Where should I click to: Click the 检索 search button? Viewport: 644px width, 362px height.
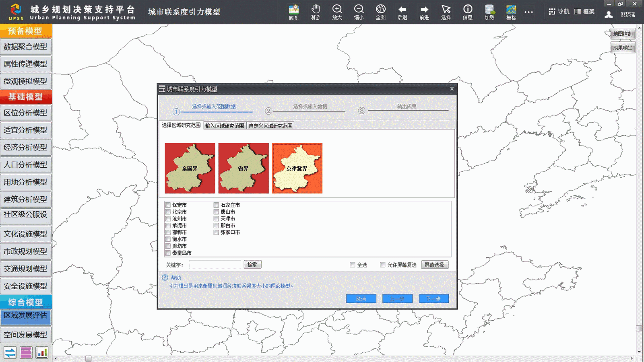pyautogui.click(x=252, y=264)
